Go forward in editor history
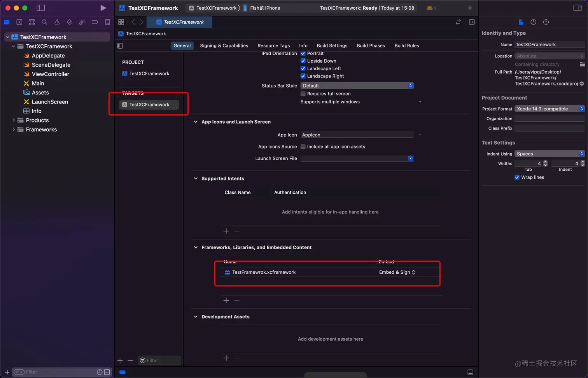The image size is (588, 378). (x=141, y=22)
